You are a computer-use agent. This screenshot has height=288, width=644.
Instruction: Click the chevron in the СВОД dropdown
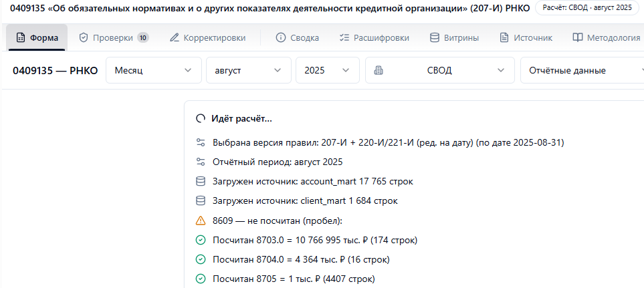pyautogui.click(x=500, y=70)
